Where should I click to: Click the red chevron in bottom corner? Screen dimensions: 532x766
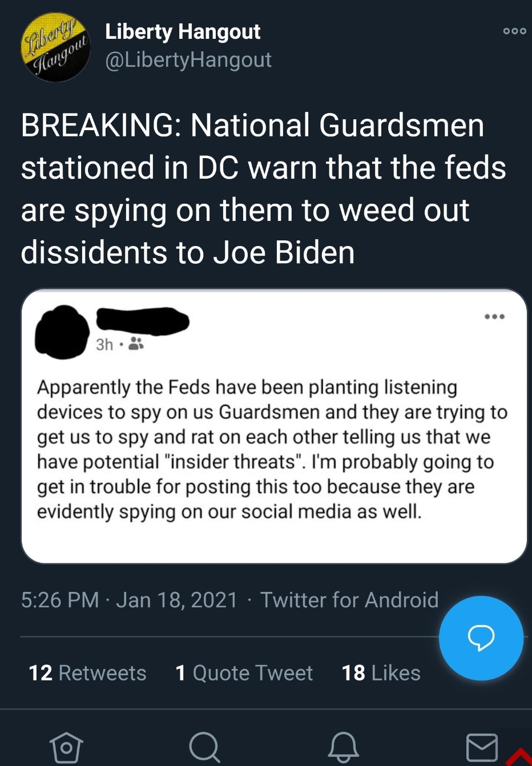tap(519, 756)
